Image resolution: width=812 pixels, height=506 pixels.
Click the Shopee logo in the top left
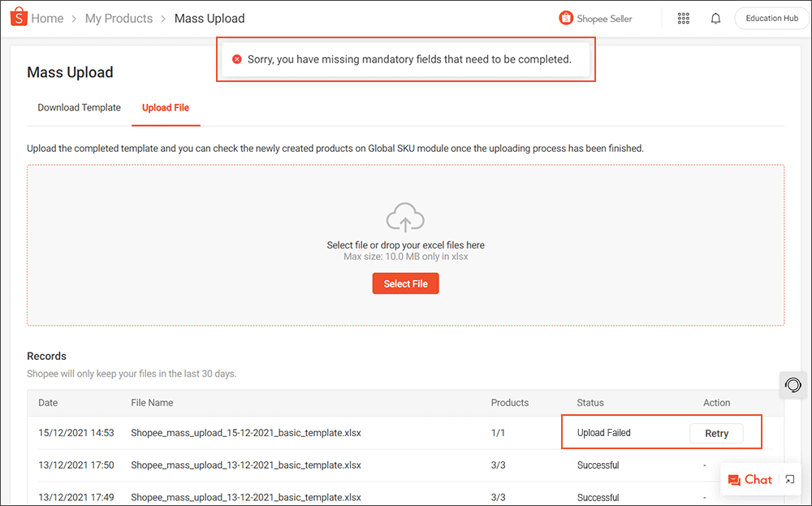point(18,17)
